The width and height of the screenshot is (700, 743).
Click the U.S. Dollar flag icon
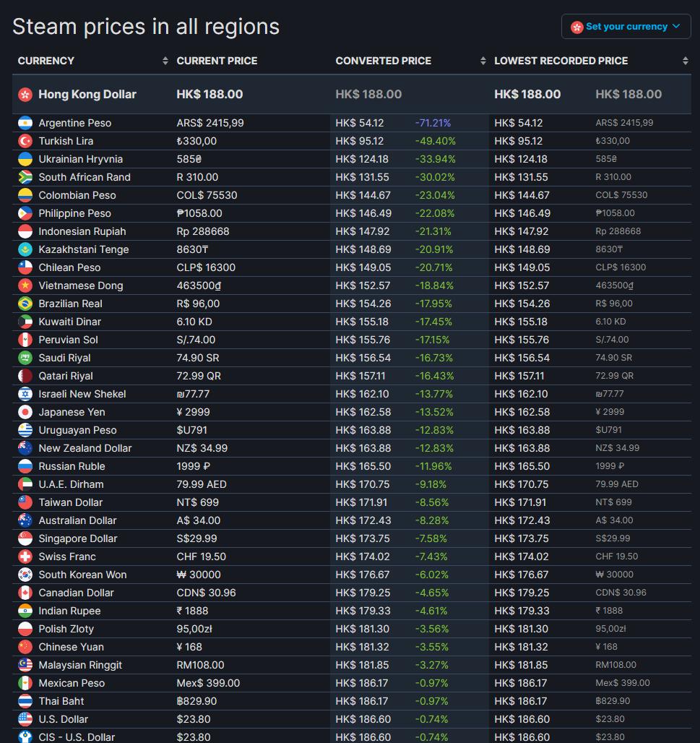point(25,719)
